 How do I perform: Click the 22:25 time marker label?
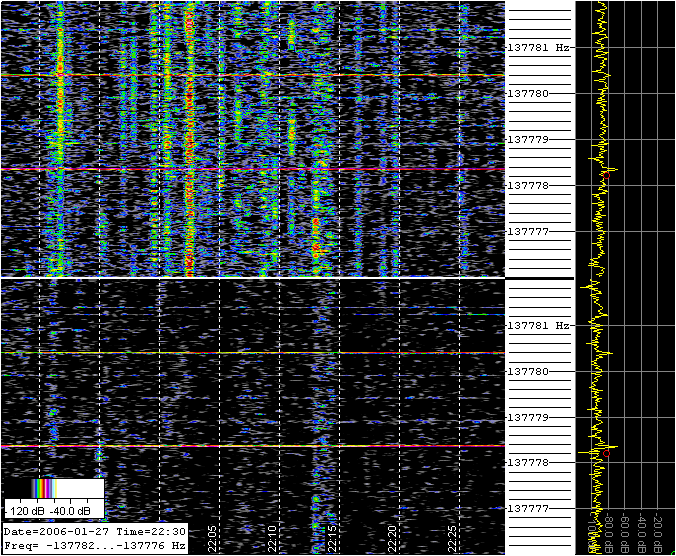point(452,538)
